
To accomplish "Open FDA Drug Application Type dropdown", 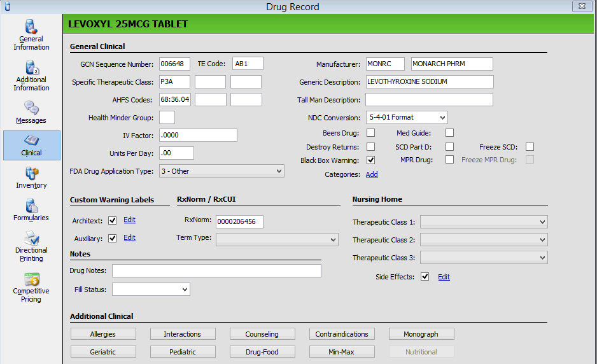I will 221,171.
